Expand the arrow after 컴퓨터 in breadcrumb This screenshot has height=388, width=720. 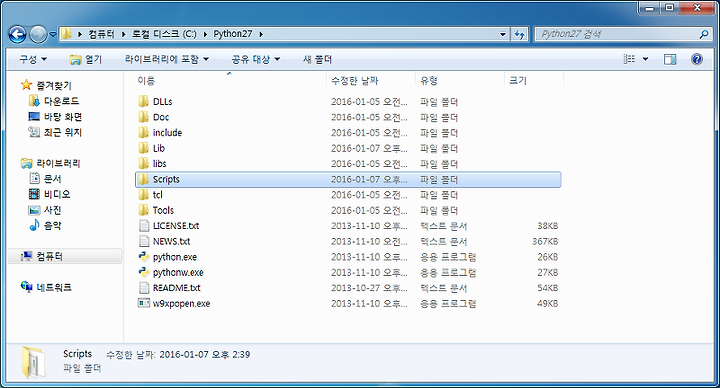point(124,34)
